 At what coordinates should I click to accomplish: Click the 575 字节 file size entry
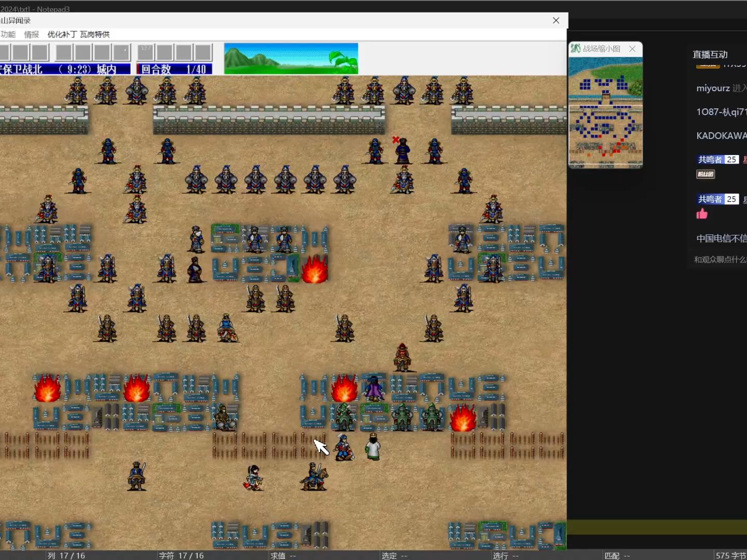[731, 555]
